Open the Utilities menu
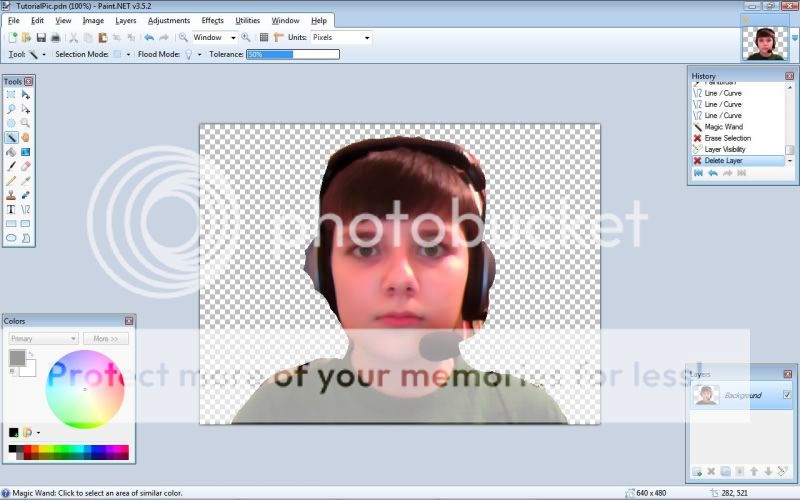The height and width of the screenshot is (500, 800). [247, 20]
